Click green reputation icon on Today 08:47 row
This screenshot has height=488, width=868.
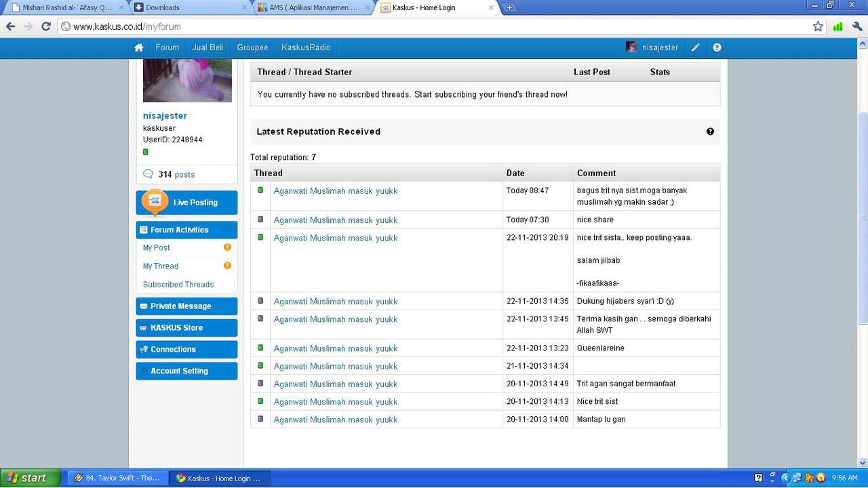(260, 190)
